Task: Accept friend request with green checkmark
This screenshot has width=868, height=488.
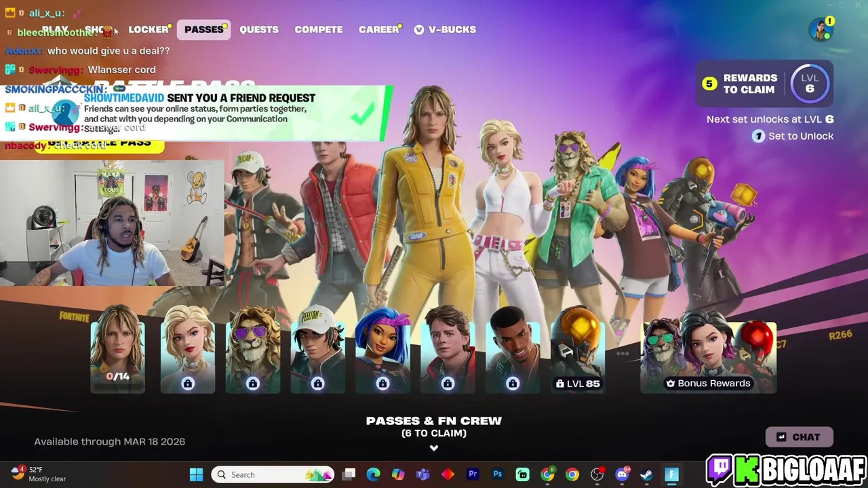Action: tap(363, 113)
